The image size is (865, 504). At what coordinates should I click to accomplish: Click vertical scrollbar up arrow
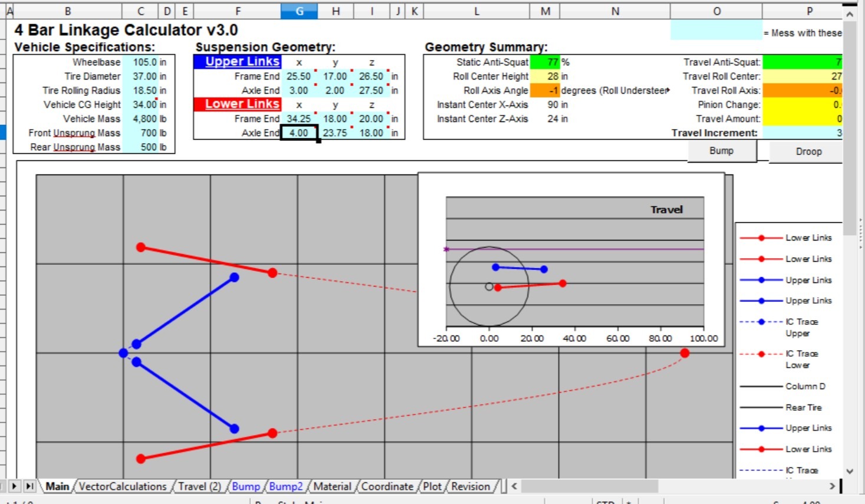coord(850,14)
